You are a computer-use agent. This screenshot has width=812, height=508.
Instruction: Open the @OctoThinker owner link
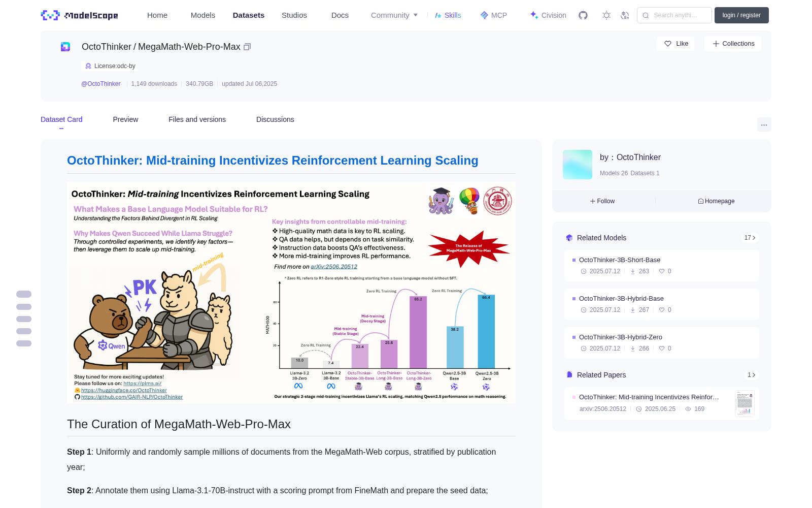point(101,84)
